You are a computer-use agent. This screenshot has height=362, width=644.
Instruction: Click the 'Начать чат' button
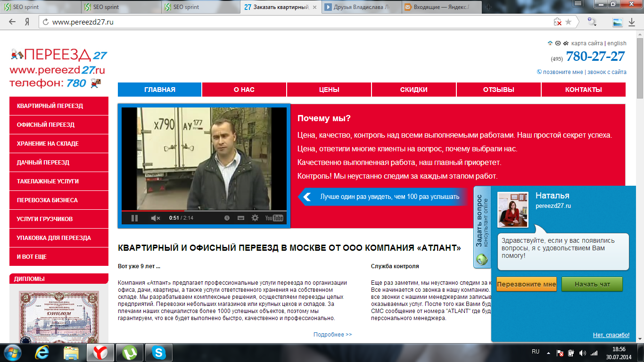coord(592,285)
